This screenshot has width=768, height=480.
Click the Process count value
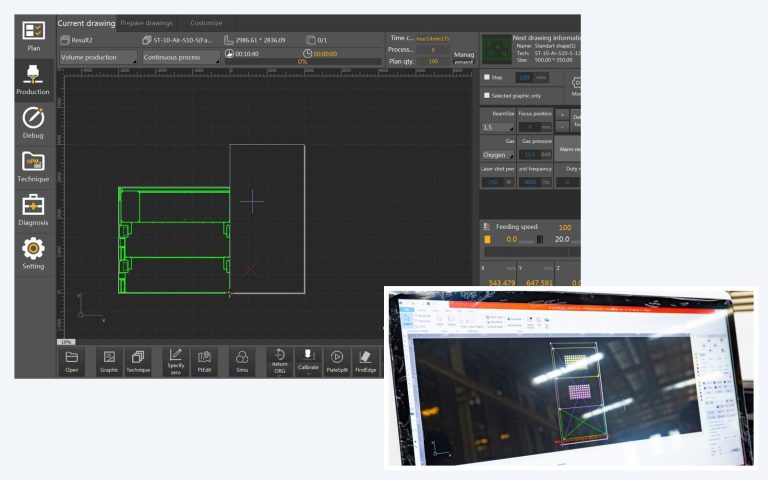(x=433, y=50)
